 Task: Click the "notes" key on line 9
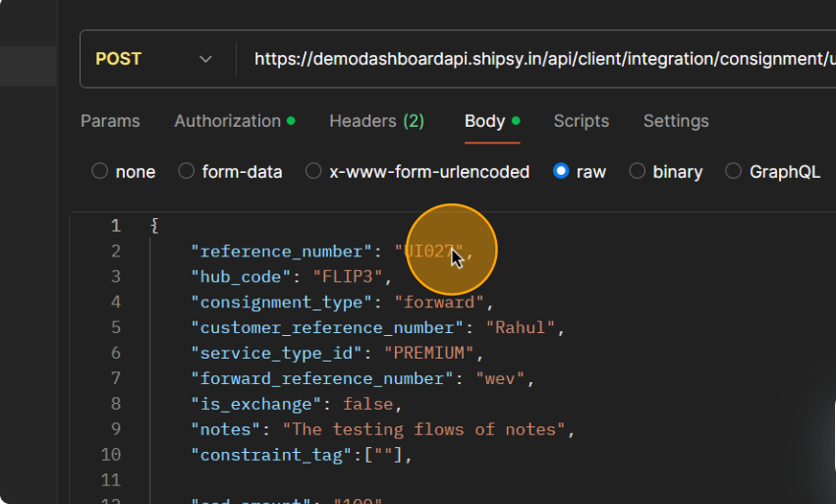225,429
